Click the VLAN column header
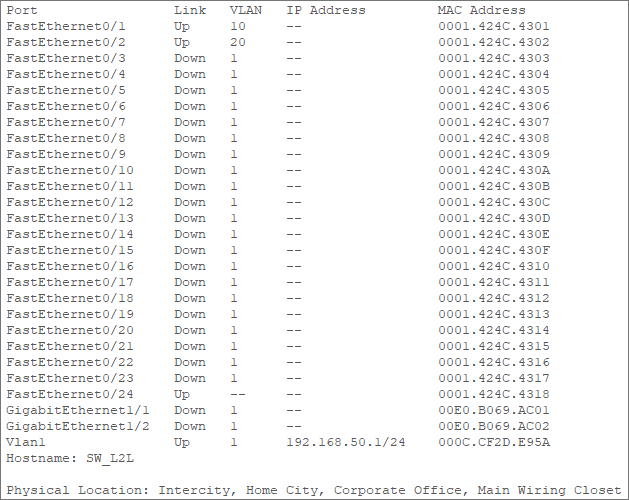Image resolution: width=629 pixels, height=500 pixels. point(246,10)
